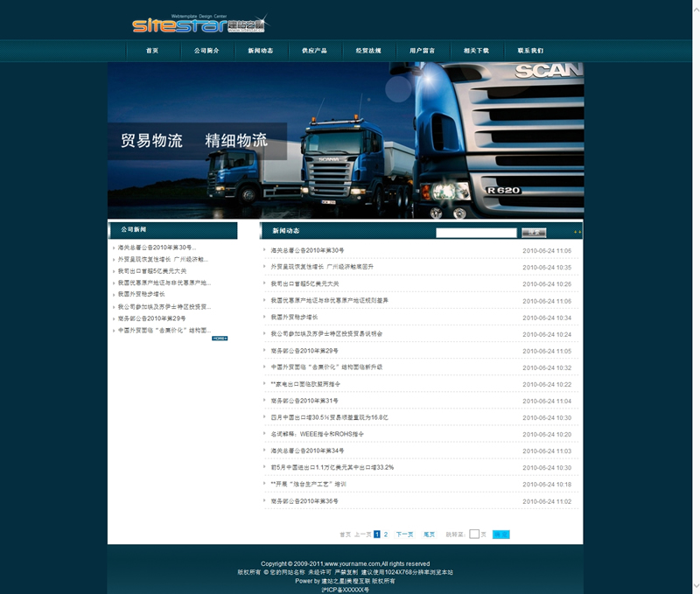The image size is (700, 594).
Task: Open the 首页 navigation menu item
Action: point(152,51)
